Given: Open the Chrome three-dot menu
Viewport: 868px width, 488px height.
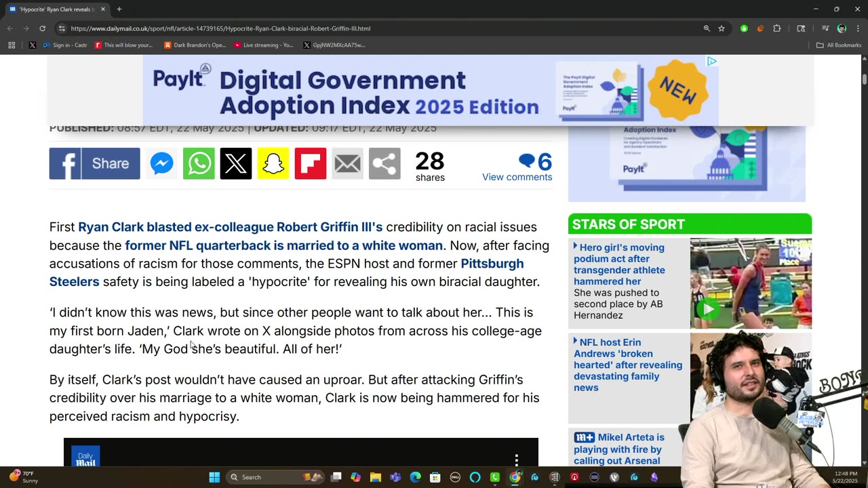Looking at the screenshot, I should click(858, 28).
